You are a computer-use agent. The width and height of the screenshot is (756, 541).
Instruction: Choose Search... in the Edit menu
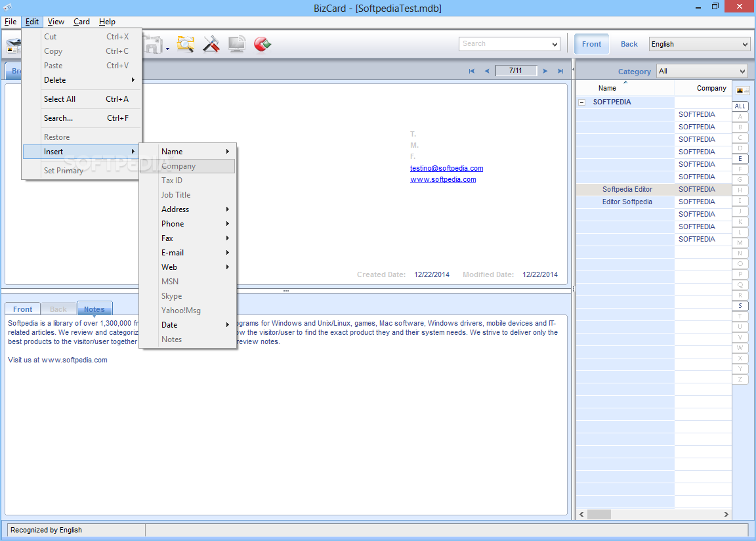point(82,118)
